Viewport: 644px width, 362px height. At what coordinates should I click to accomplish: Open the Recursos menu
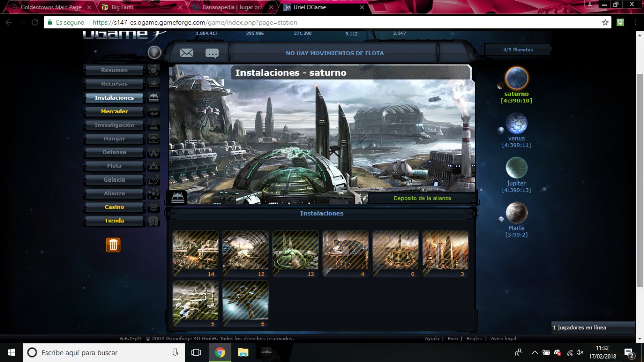(114, 84)
